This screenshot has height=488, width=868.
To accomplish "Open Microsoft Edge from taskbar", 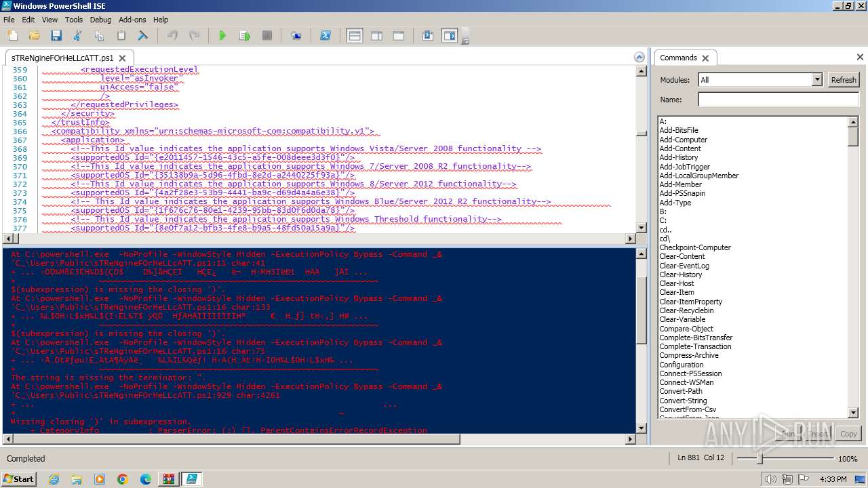I will (x=145, y=479).
